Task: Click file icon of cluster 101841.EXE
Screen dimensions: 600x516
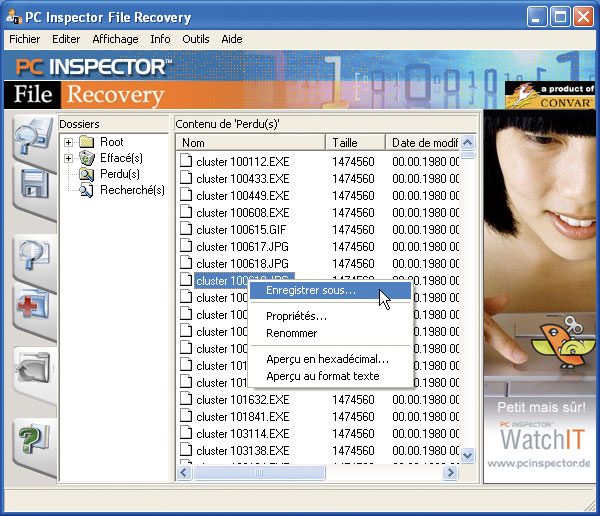Action: point(186,415)
